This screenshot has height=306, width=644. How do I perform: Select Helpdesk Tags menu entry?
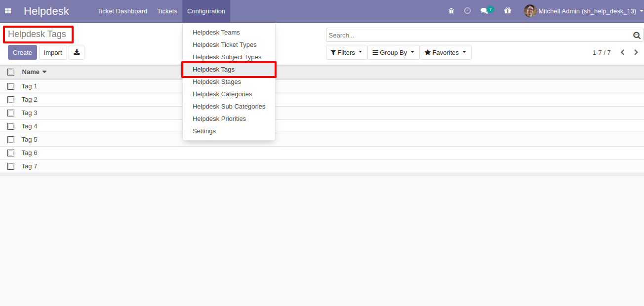coord(229,70)
